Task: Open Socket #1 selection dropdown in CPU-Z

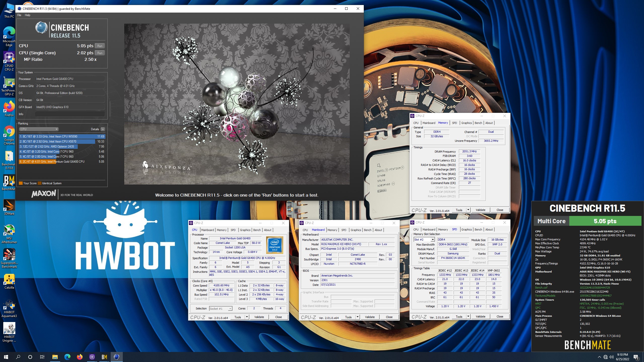Action: click(x=221, y=308)
